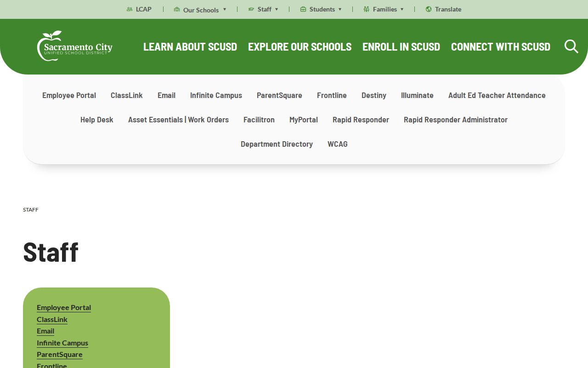The height and width of the screenshot is (368, 588).
Task: Open LEARN ABOUT SCUSD menu
Action: click(190, 46)
